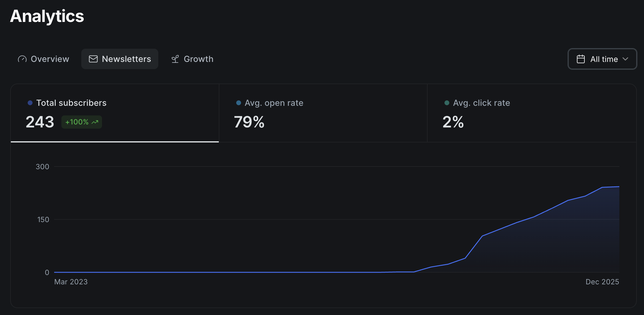The height and width of the screenshot is (315, 644).
Task: Click the Total subscribers blue dot
Action: pyautogui.click(x=30, y=103)
